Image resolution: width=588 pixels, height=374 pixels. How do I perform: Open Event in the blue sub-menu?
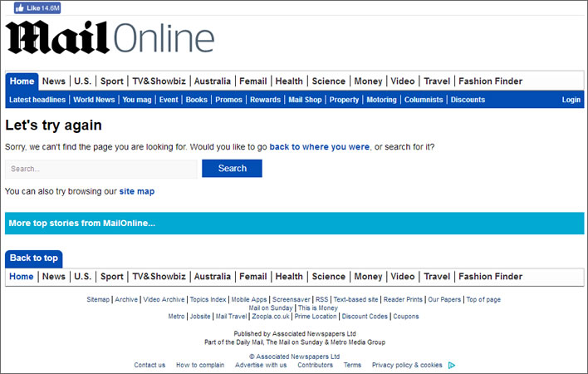(169, 100)
